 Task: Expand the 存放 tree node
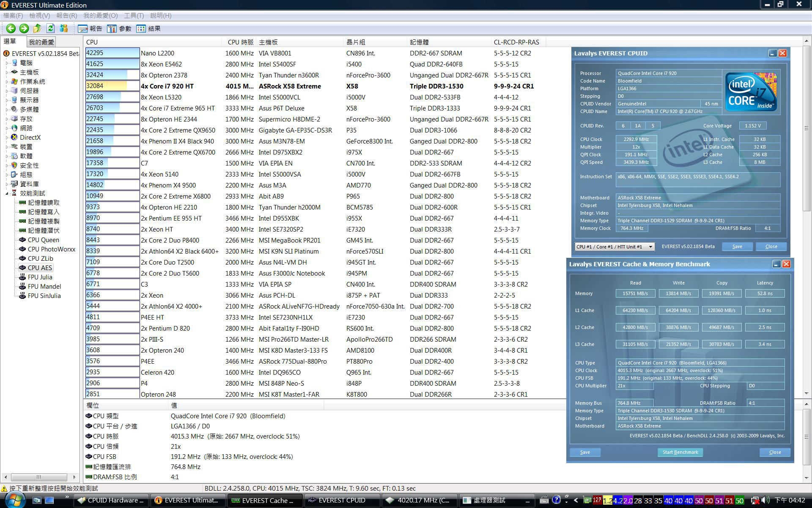pos(7,119)
